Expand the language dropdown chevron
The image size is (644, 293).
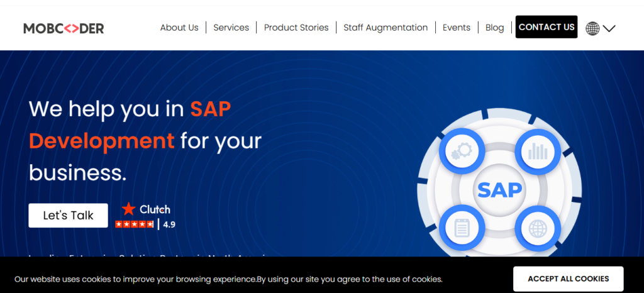coord(609,28)
